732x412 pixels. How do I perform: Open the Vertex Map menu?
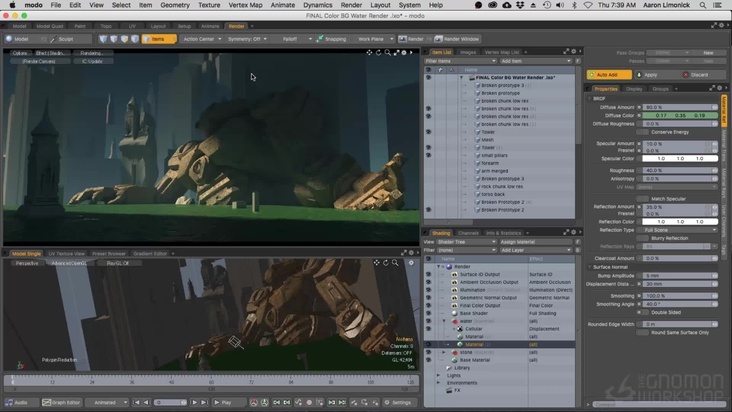(245, 5)
